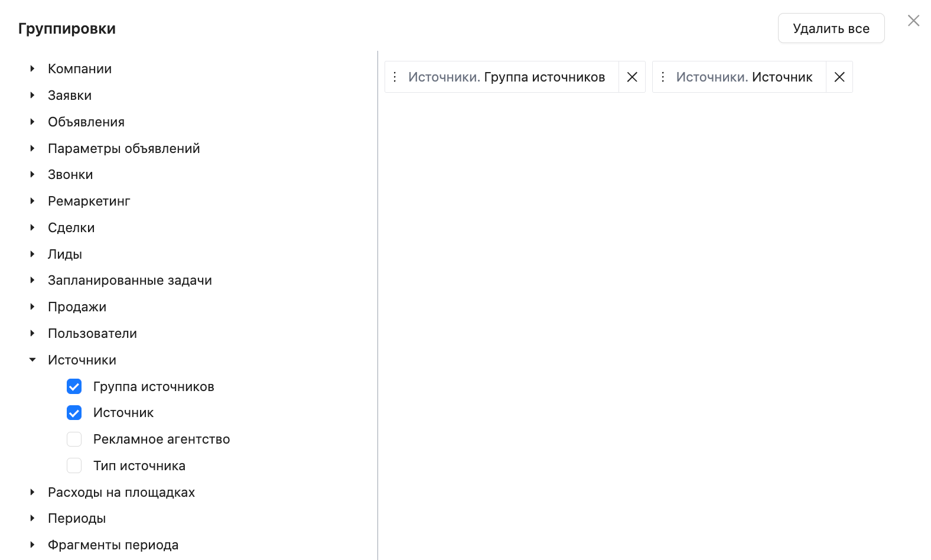Click drag handle of 'Группа источников' chip
This screenshot has height=560, width=931.
395,77
